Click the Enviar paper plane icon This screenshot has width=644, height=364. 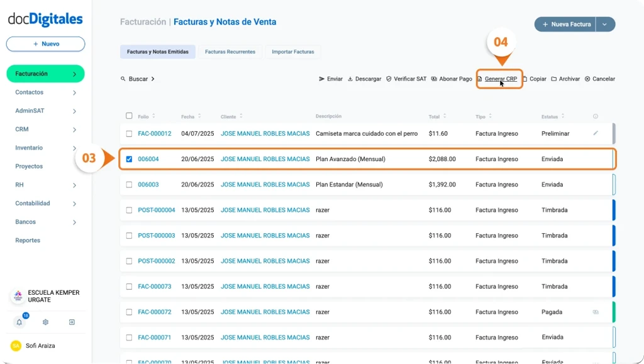point(322,79)
